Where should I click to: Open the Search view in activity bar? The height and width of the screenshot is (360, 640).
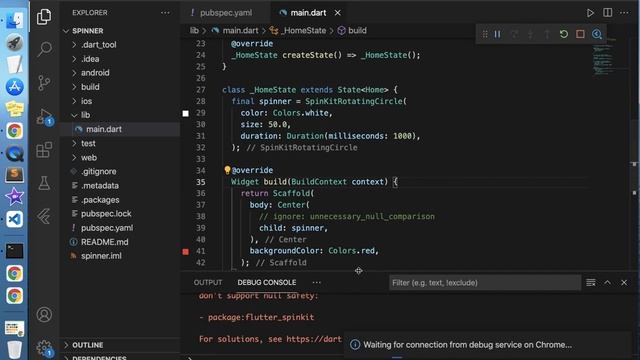click(44, 49)
